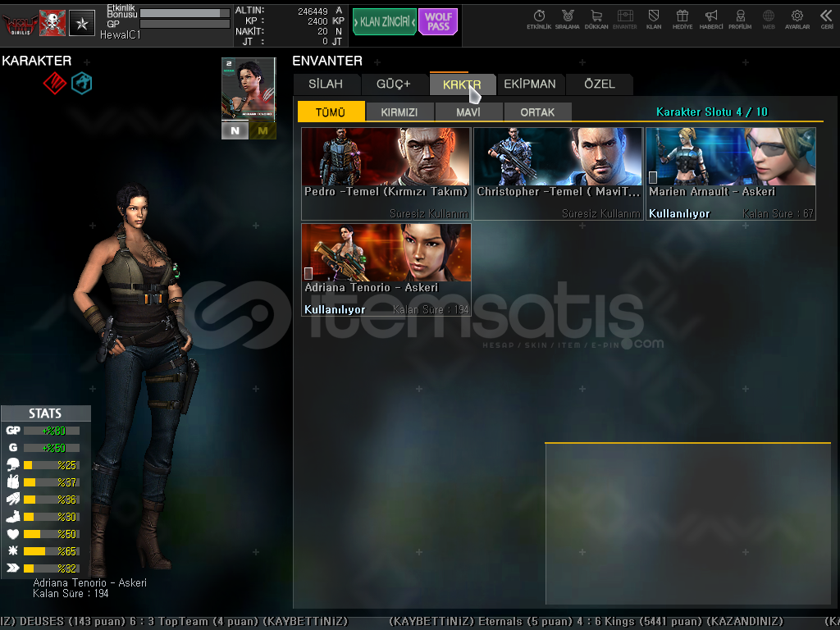The height and width of the screenshot is (630, 840).
Task: Select the Adriana Tenorio Askeri card
Action: (386, 269)
